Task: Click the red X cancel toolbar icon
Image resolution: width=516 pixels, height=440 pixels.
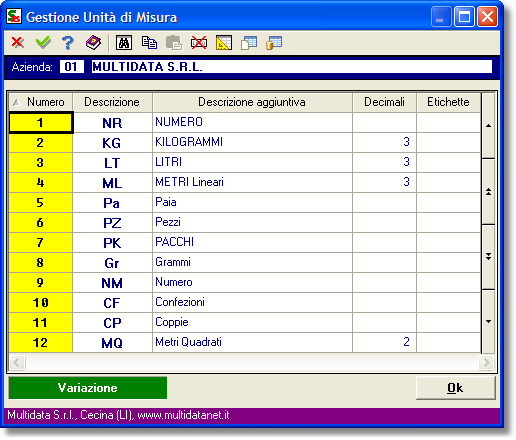Action: (18, 43)
